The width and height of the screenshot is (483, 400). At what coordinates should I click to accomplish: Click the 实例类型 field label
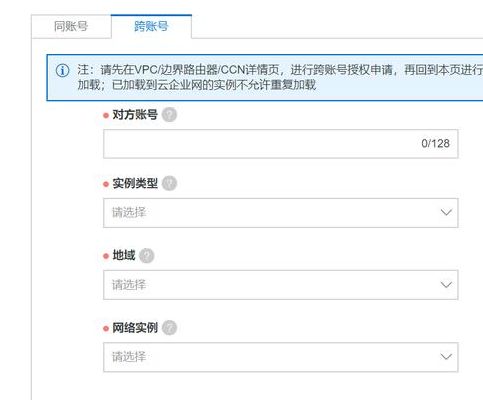[135, 183]
